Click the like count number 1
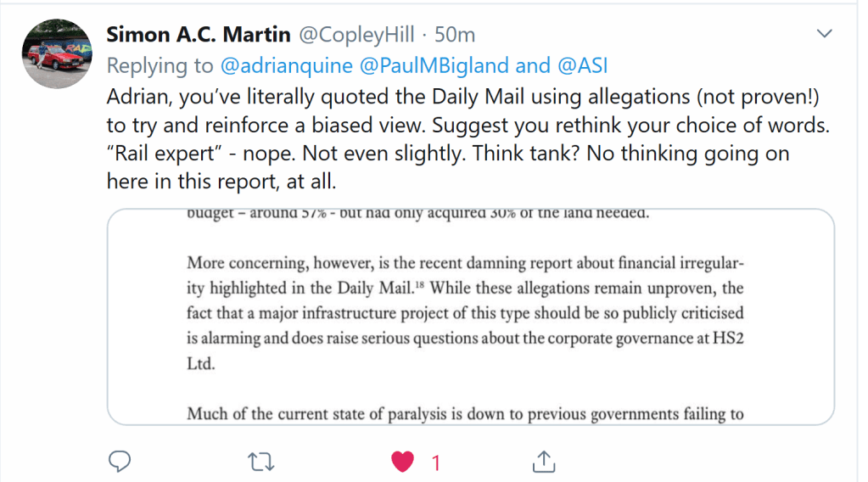This screenshot has height=482, width=868. [436, 462]
